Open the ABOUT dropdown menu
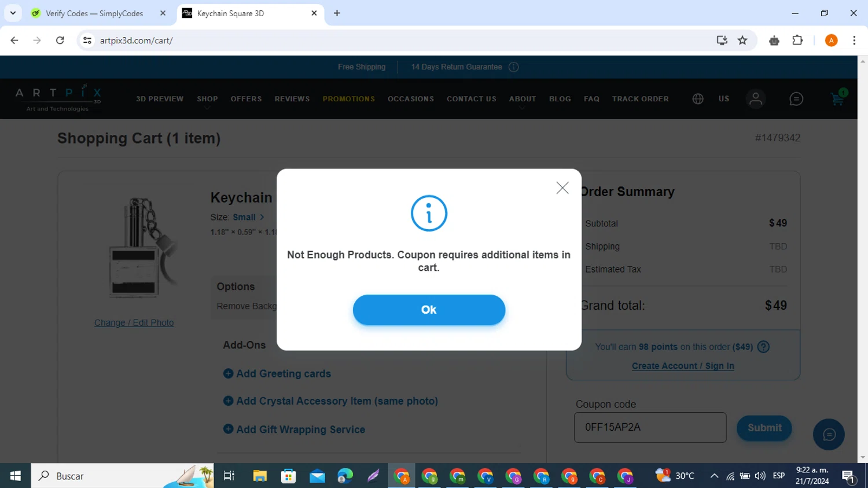Screen dimensions: 868x488 (x=523, y=99)
